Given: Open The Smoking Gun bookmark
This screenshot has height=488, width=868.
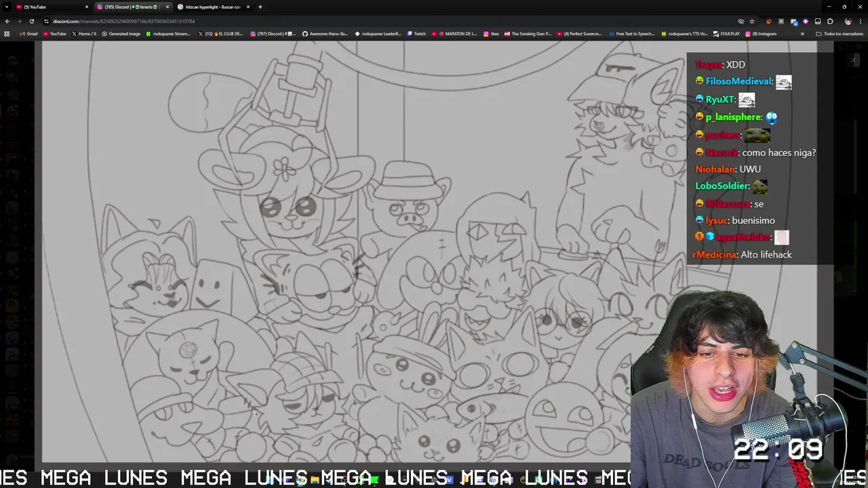Looking at the screenshot, I should coord(528,34).
